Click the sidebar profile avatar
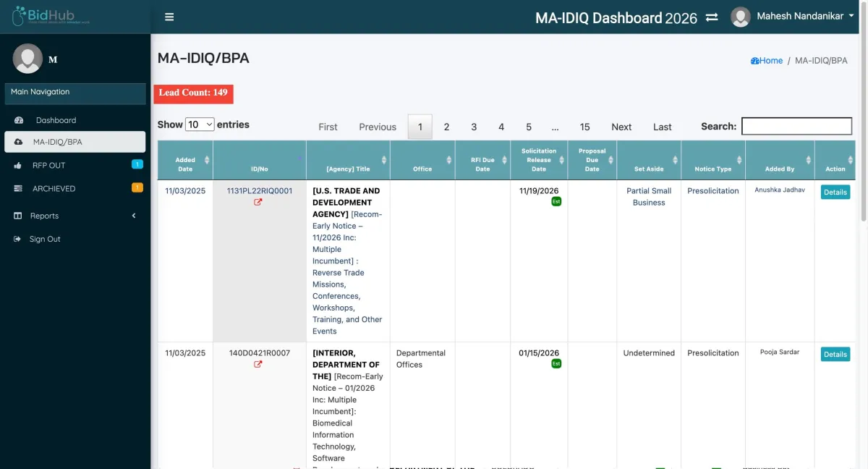 tap(27, 59)
